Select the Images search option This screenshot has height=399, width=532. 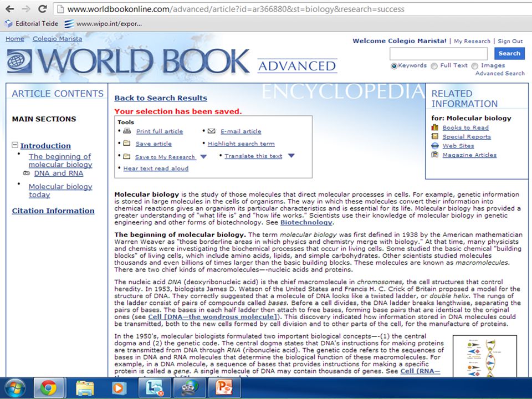point(475,66)
